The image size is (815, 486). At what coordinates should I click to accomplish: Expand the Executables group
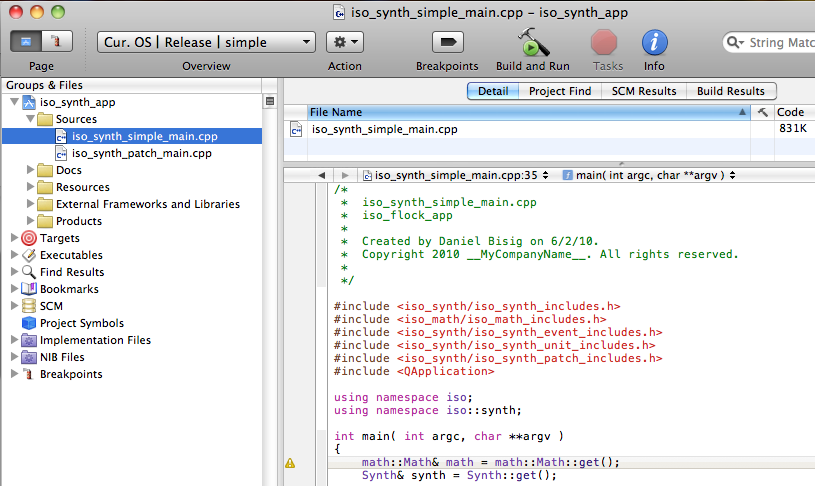tap(14, 255)
